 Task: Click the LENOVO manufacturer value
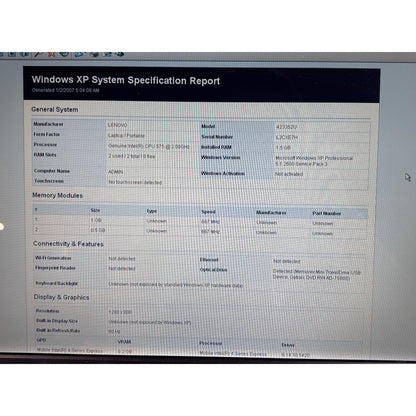[x=117, y=125]
